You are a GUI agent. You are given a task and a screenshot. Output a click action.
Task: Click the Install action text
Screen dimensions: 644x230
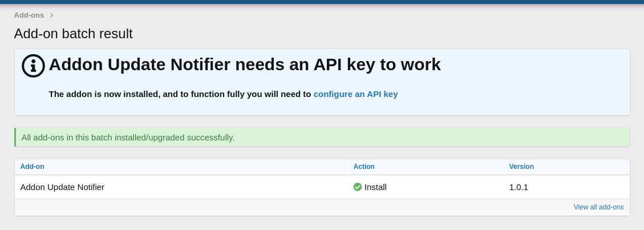[x=375, y=187]
